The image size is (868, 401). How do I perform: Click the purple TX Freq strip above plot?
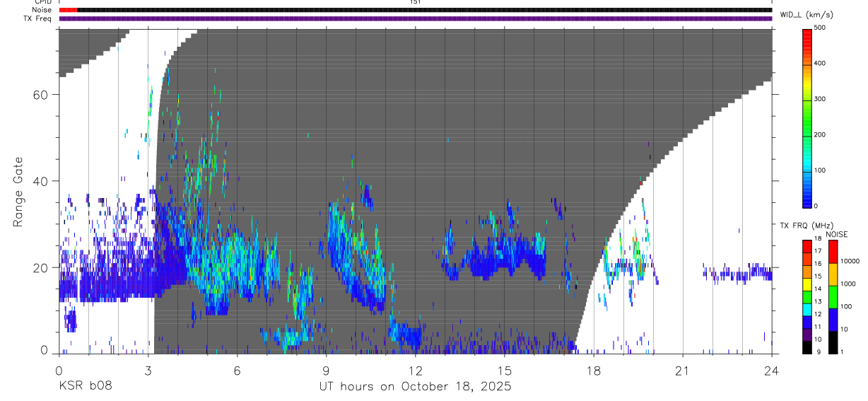[416, 18]
